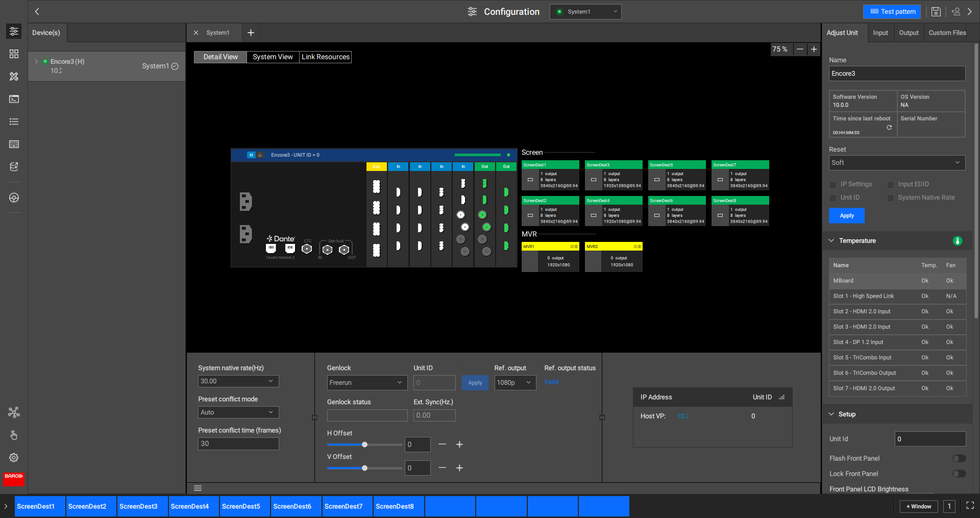The width and height of the screenshot is (980, 518).
Task: Enable the IP Settings checkbox
Action: [x=833, y=185]
